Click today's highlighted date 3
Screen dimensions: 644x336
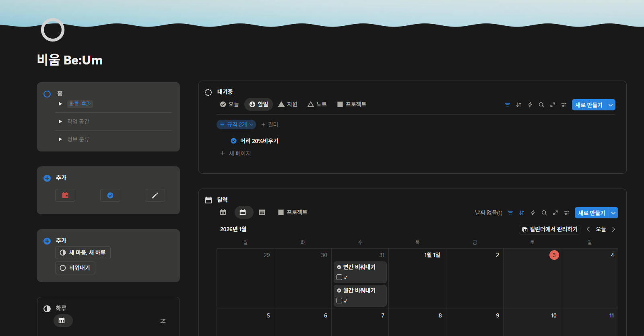554,255
